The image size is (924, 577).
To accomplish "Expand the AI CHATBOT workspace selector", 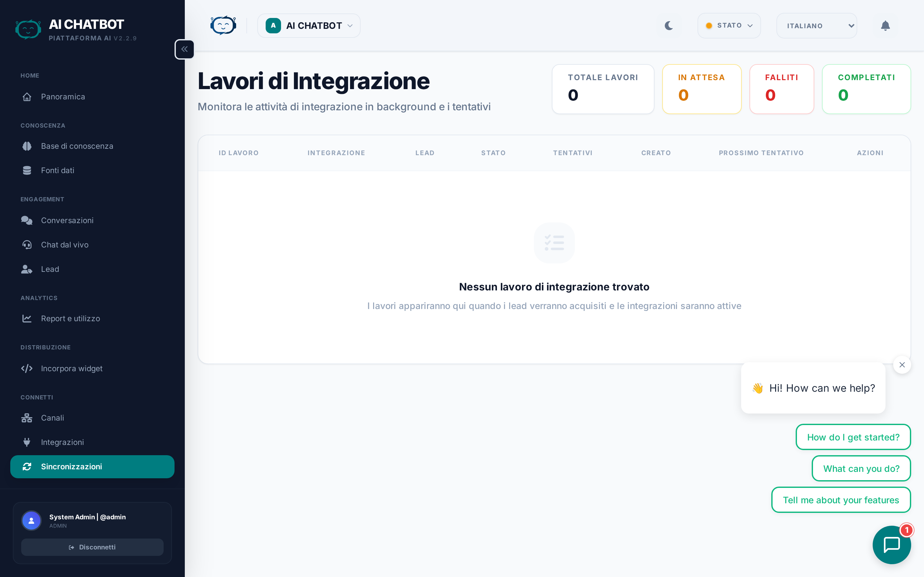I will pyautogui.click(x=309, y=26).
